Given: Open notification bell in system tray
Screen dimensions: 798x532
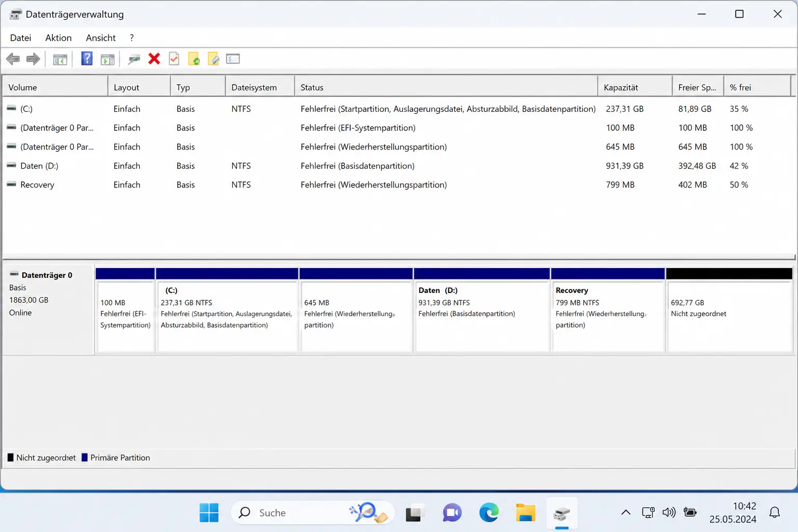Looking at the screenshot, I should [x=775, y=513].
